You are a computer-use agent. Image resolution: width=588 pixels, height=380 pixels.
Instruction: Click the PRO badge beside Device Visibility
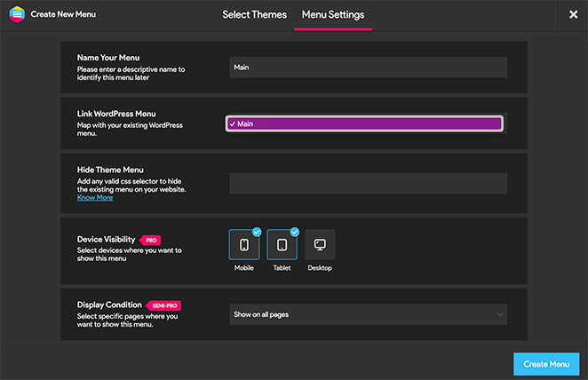tap(152, 240)
